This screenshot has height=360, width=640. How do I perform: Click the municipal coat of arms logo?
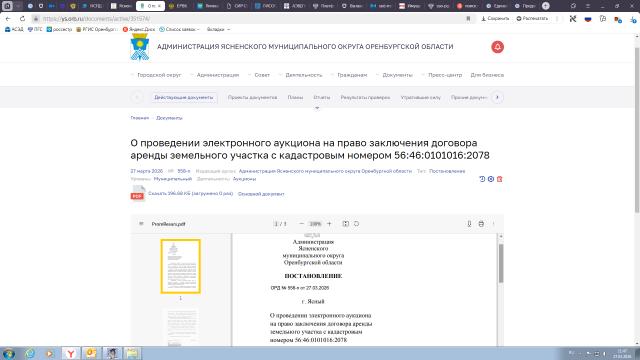pos(140,47)
